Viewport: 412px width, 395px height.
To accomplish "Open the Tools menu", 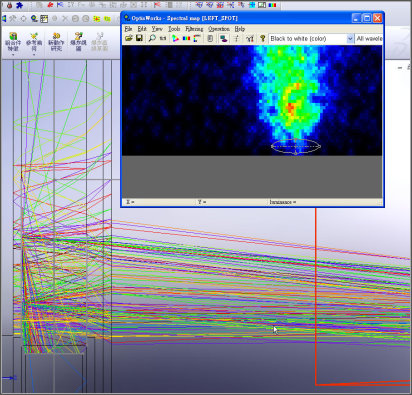I will click(174, 29).
